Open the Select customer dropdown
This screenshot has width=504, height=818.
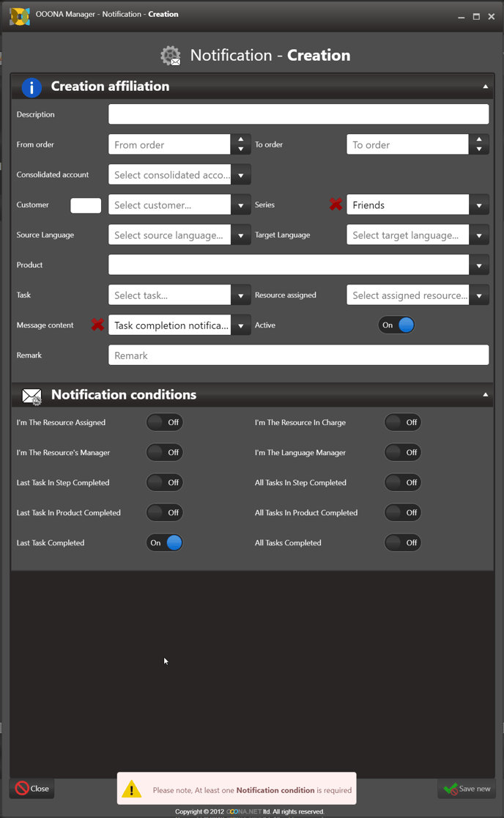click(240, 205)
